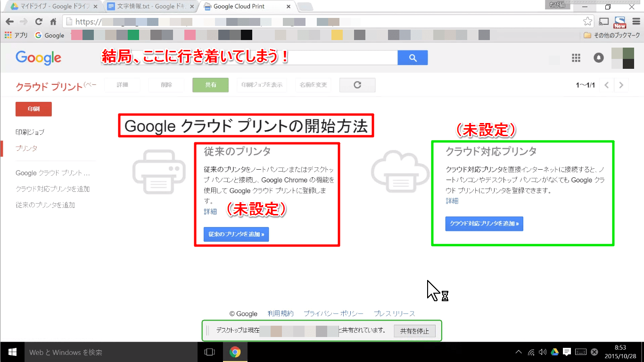644x362 pixels.
Task: Open the Google Drive tray icon
Action: (555, 352)
